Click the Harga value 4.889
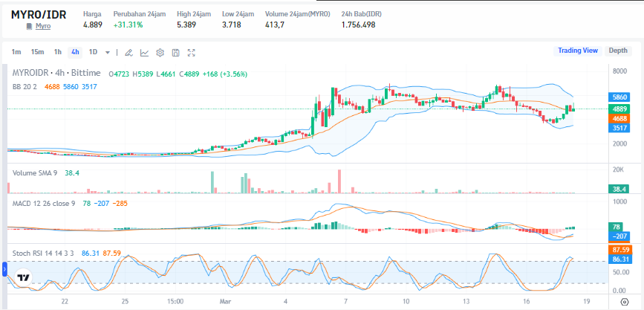The width and height of the screenshot is (644, 310). [x=92, y=25]
